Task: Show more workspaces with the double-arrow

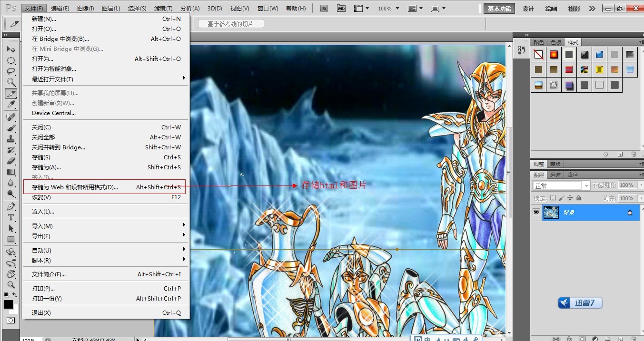Action: [x=592, y=9]
